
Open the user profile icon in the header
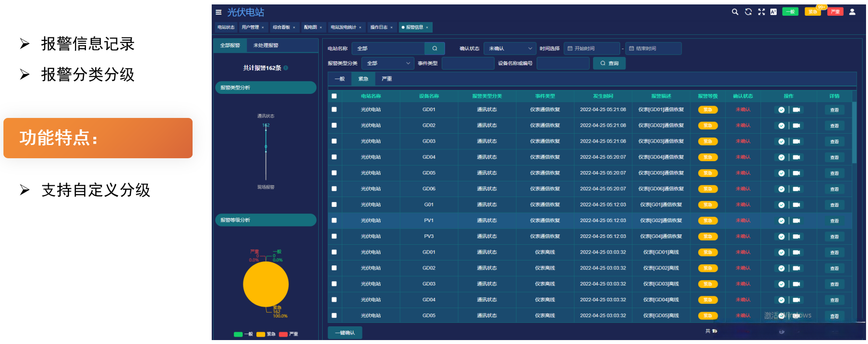[x=852, y=12]
